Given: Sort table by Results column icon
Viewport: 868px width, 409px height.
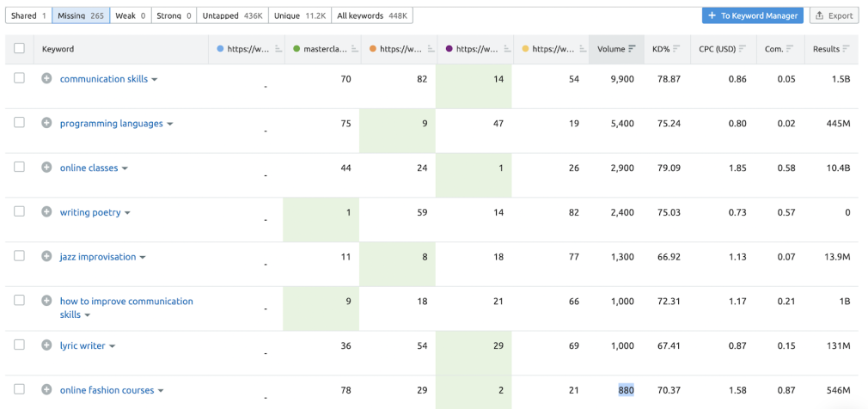Looking at the screenshot, I should tap(847, 49).
